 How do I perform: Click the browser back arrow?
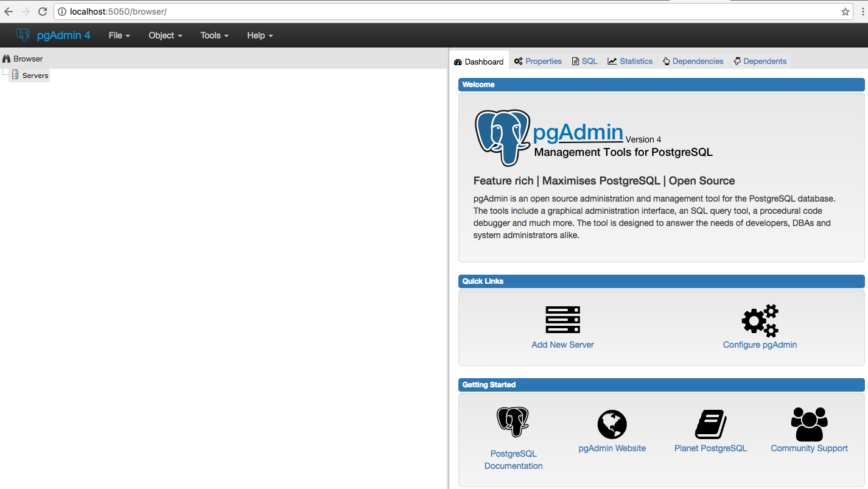pyautogui.click(x=9, y=12)
